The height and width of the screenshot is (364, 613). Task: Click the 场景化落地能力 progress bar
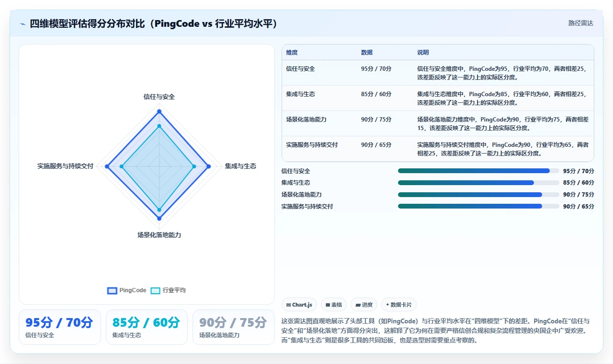point(478,195)
